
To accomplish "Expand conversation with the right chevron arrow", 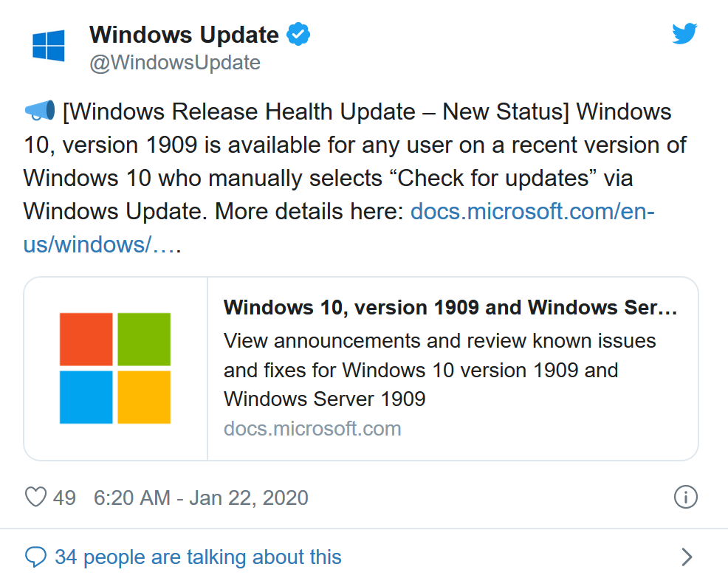I will coord(687,557).
